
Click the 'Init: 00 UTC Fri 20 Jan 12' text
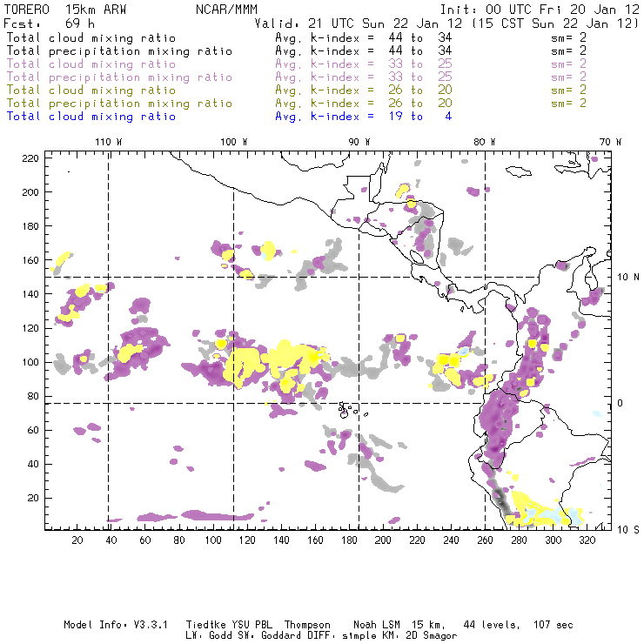pos(540,10)
